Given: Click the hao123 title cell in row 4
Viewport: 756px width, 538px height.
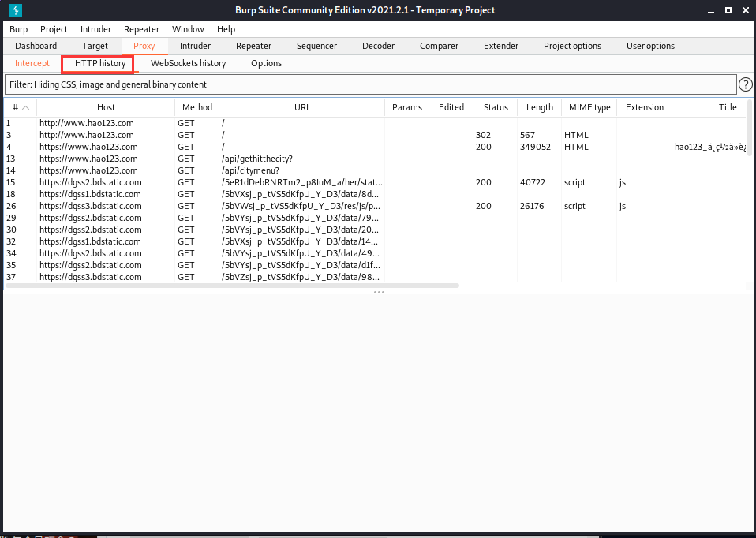Looking at the screenshot, I should pyautogui.click(x=710, y=147).
